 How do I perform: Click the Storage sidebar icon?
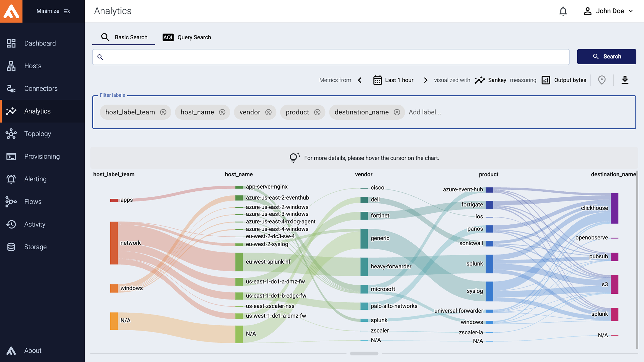tap(11, 247)
